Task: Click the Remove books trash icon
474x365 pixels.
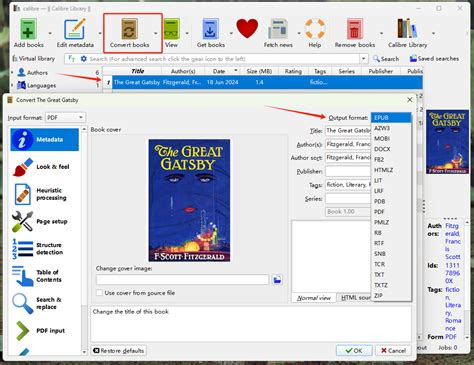Action: [355, 29]
